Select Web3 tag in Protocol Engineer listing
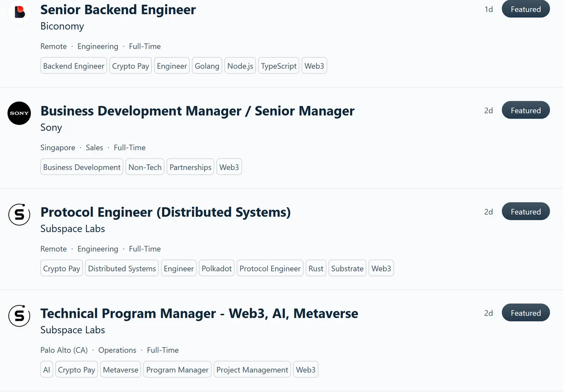This screenshot has height=392, width=565. coord(381,268)
